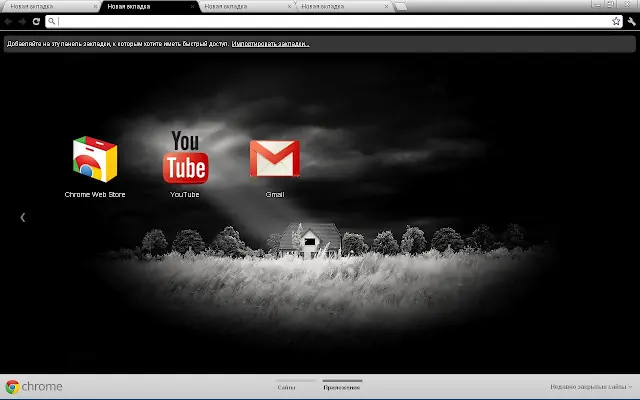Click the forward navigation arrow

point(22,21)
